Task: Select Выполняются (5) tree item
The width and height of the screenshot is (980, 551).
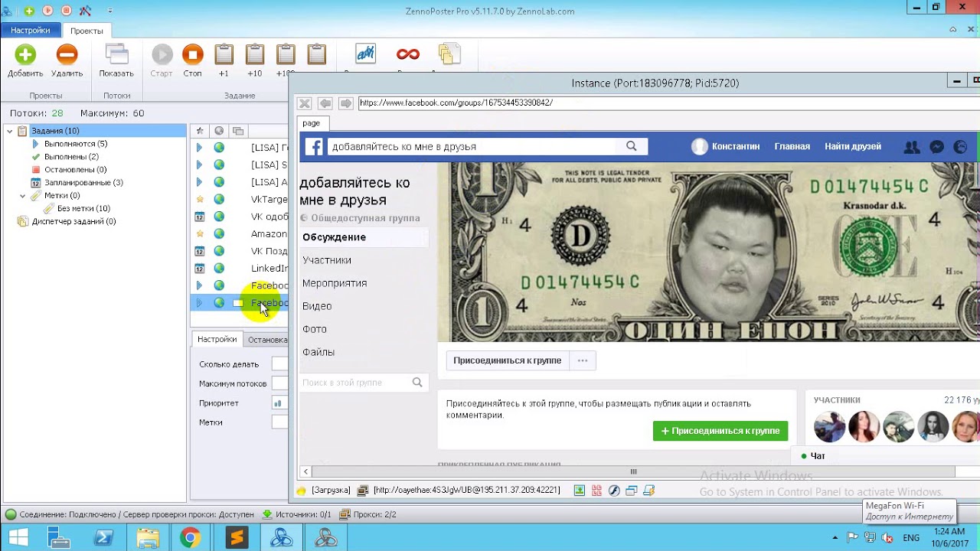Action: coord(75,144)
